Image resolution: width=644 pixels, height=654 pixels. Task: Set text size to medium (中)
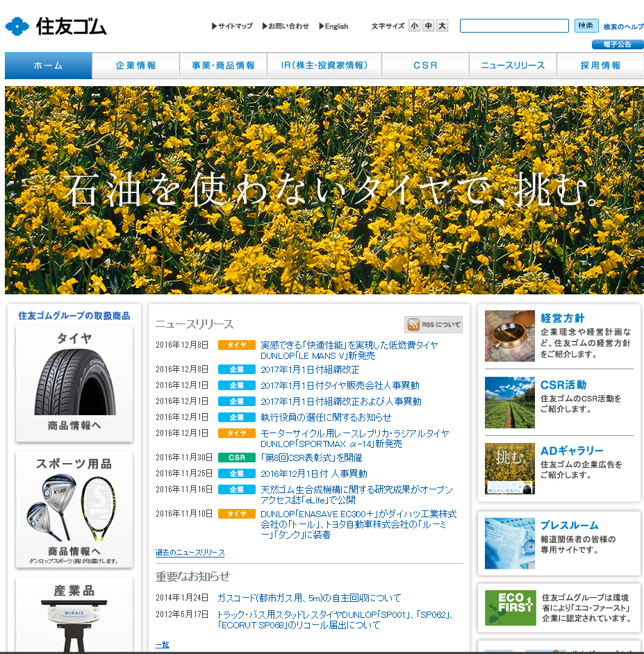coord(428,26)
